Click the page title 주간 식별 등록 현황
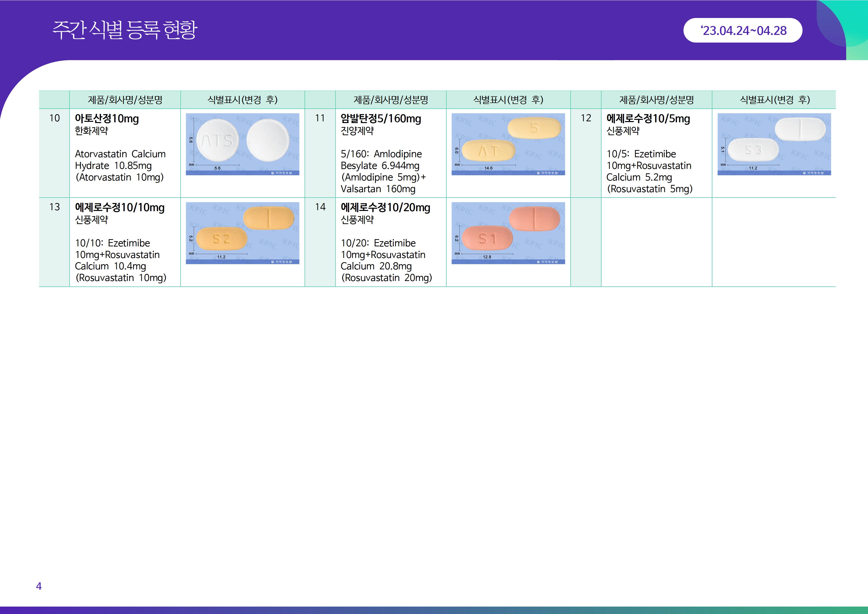The height and width of the screenshot is (614, 868). pyautogui.click(x=125, y=30)
